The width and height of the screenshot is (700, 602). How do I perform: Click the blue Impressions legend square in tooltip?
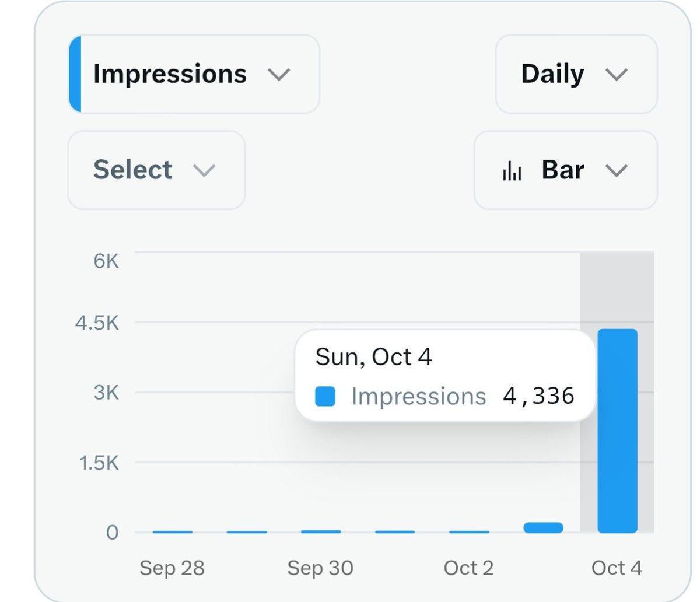tap(325, 396)
